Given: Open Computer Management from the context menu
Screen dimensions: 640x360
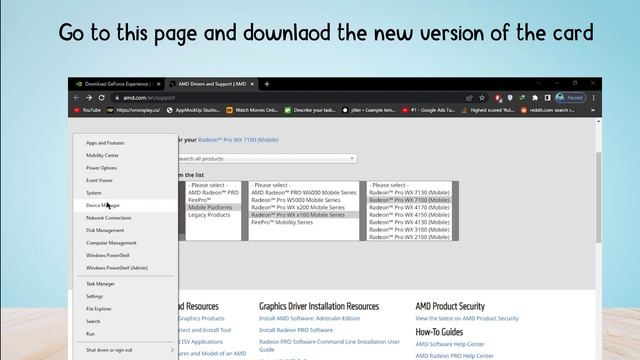Looking at the screenshot, I should click(x=126, y=243).
